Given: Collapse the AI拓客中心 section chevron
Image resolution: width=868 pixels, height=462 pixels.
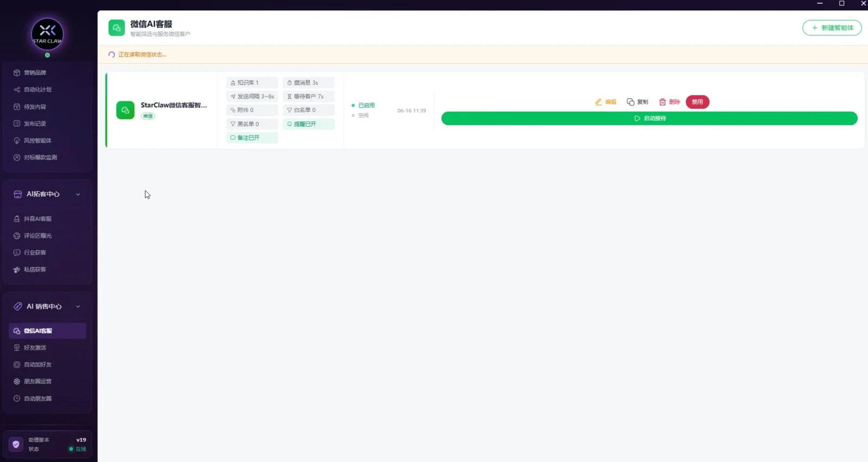Looking at the screenshot, I should 78,194.
